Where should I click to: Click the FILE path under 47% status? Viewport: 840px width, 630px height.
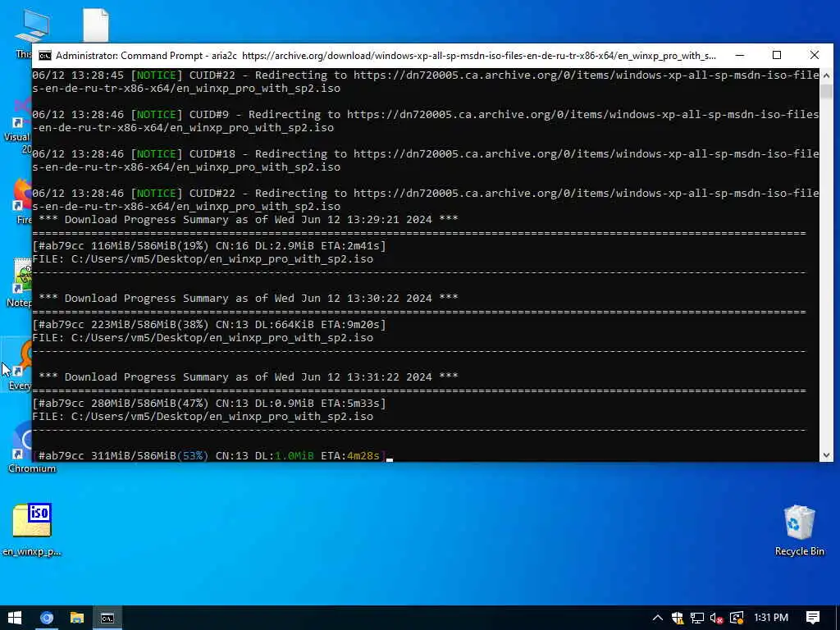pyautogui.click(x=203, y=417)
